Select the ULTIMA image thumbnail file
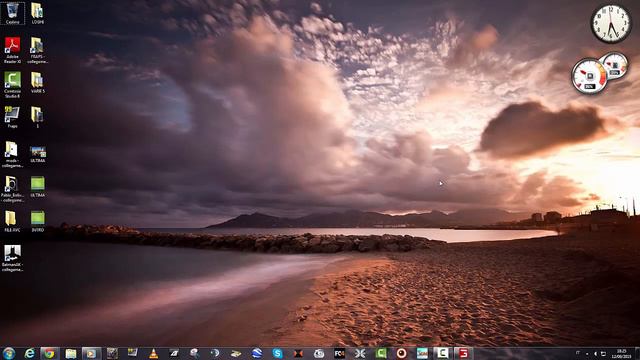Viewport: 640px width, 360px height. click(38, 154)
